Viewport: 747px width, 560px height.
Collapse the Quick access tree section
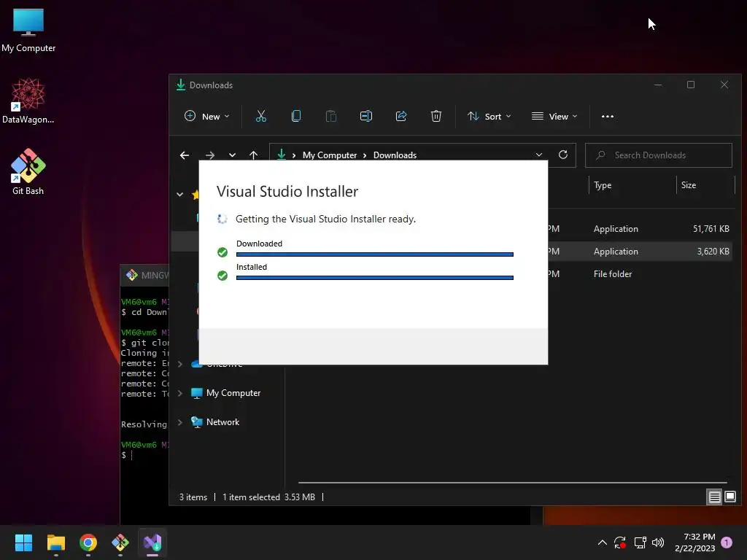179,194
